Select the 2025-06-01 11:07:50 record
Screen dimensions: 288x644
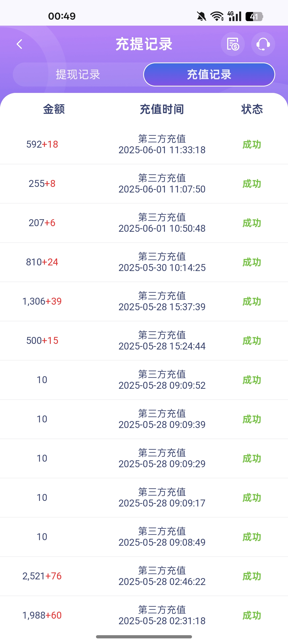(x=162, y=189)
